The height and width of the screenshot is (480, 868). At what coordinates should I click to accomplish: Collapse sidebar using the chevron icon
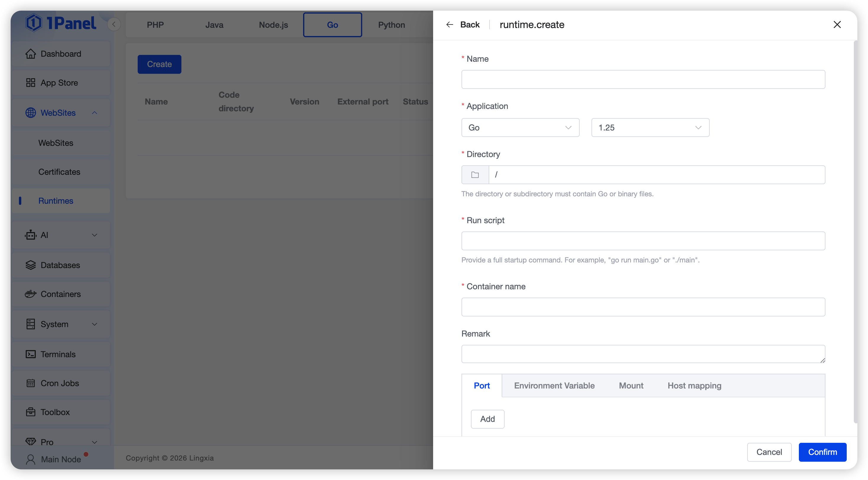114,24
